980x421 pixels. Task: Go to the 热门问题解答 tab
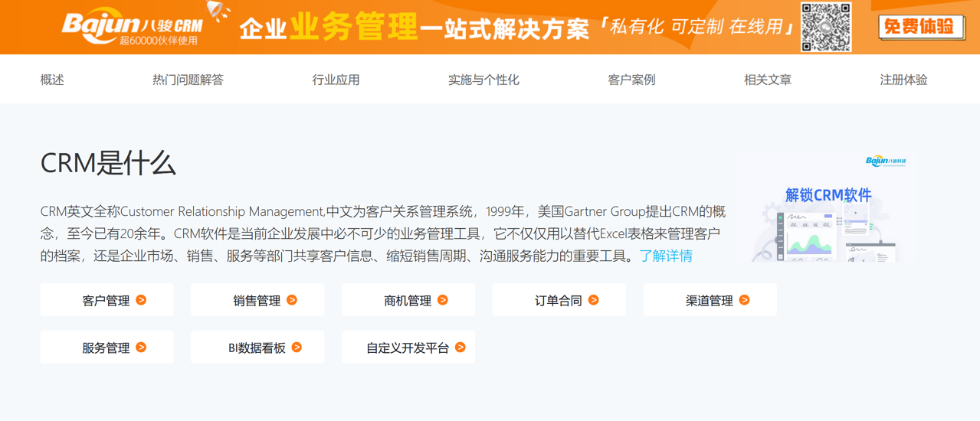coord(188,80)
